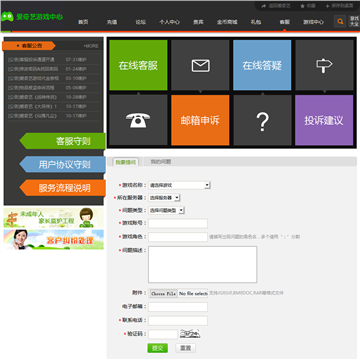Image resolution: width=360 pixels, height=360 pixels.
Task: Click the 重置 reset button
Action: 186,348
